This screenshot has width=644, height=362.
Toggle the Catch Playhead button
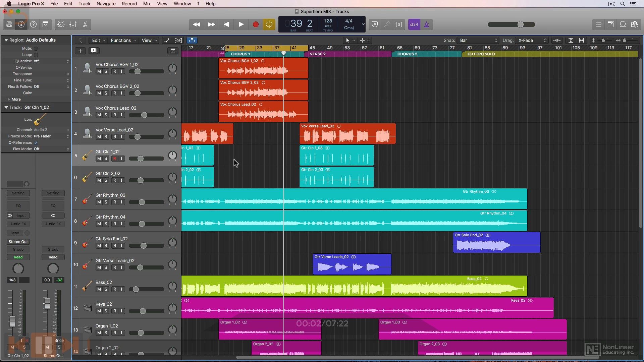(192, 41)
